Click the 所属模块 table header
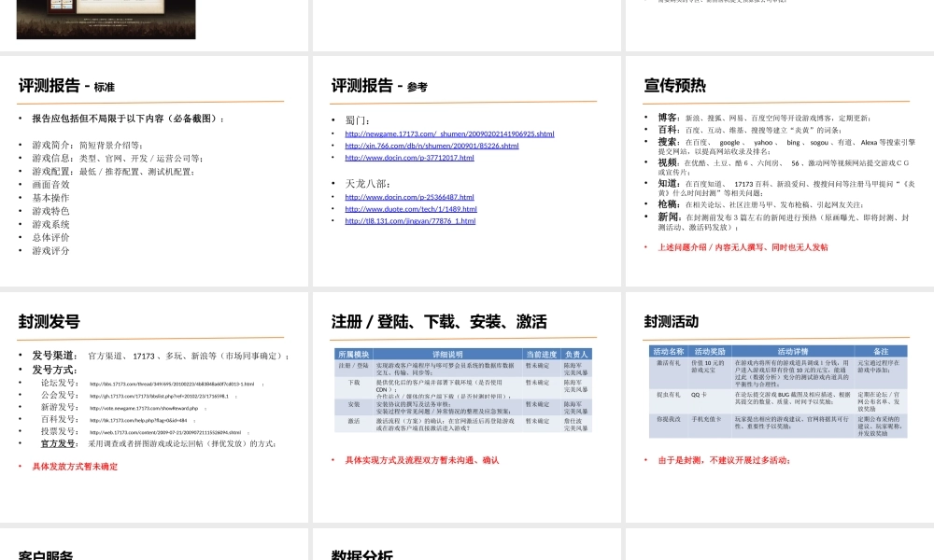The width and height of the screenshot is (934, 560). pyautogui.click(x=354, y=354)
